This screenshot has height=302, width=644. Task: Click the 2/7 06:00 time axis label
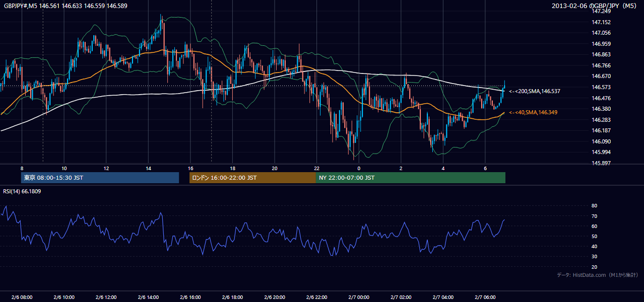point(485,297)
